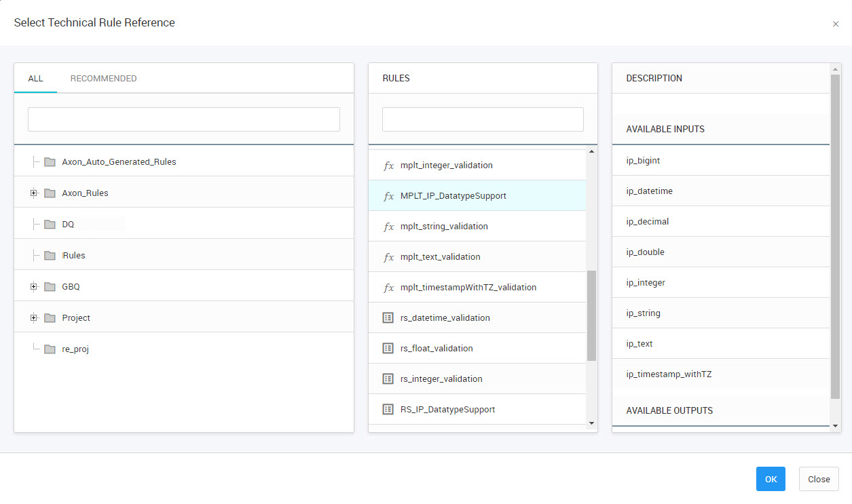Click the Close button
The width and height of the screenshot is (852, 504).
coord(819,479)
